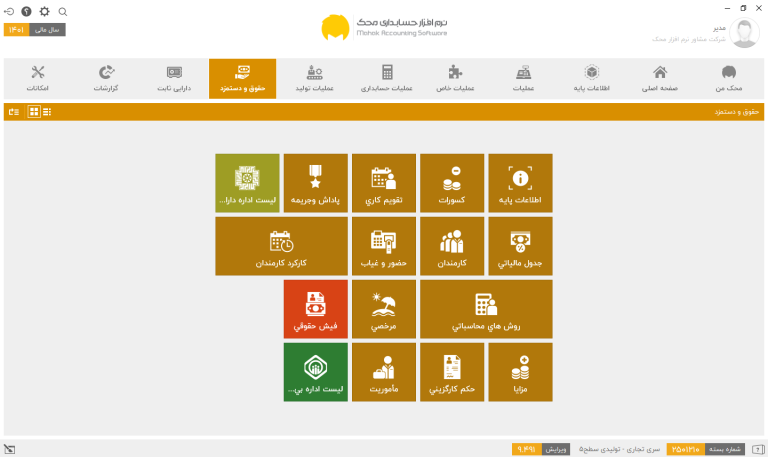The width and height of the screenshot is (768, 457).
Task: Click the search magnifier icon
Action: coord(63,11)
